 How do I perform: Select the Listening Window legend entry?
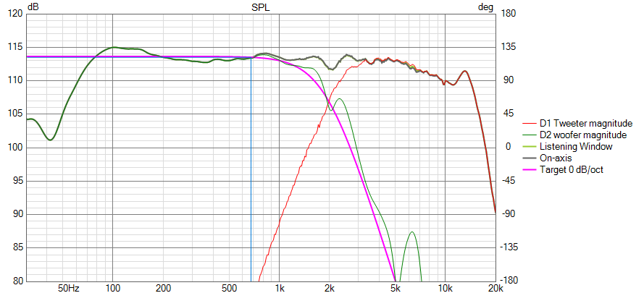tap(576, 146)
